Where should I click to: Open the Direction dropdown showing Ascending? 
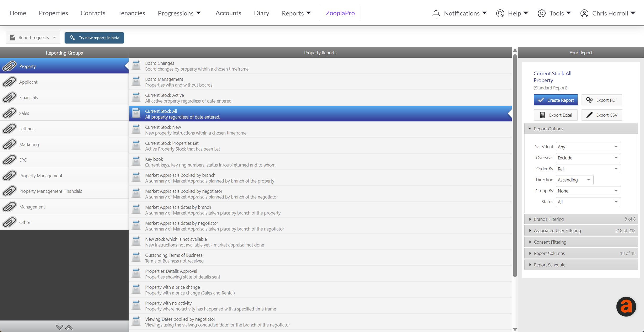575,180
